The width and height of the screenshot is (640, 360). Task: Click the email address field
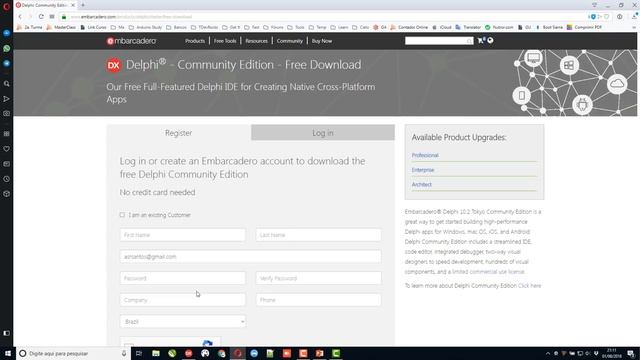(x=251, y=257)
